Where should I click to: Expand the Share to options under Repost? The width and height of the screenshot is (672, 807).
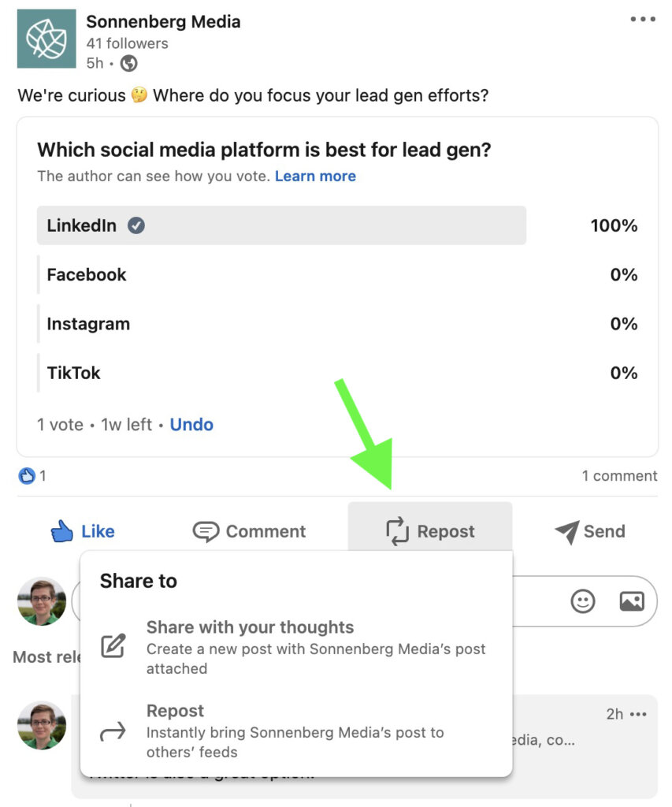(x=429, y=531)
